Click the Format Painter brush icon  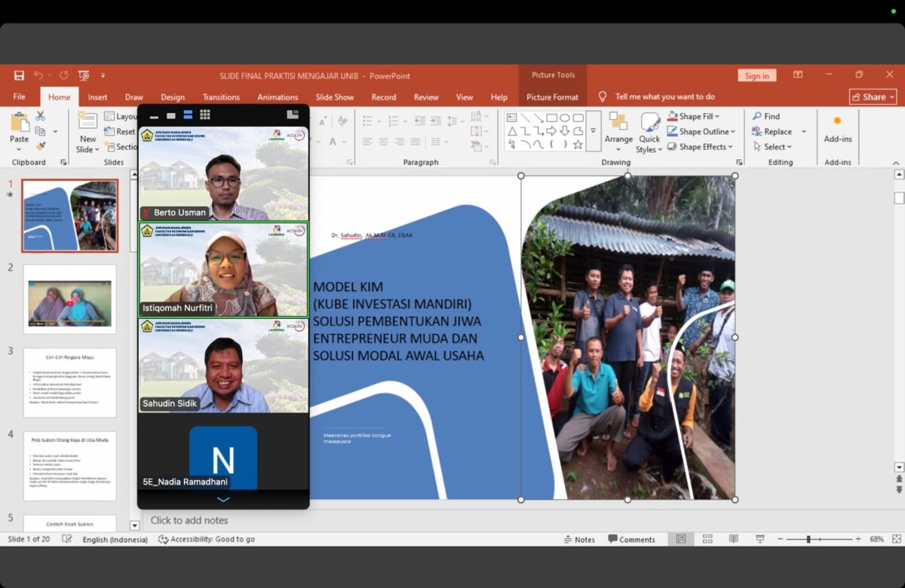point(41,145)
